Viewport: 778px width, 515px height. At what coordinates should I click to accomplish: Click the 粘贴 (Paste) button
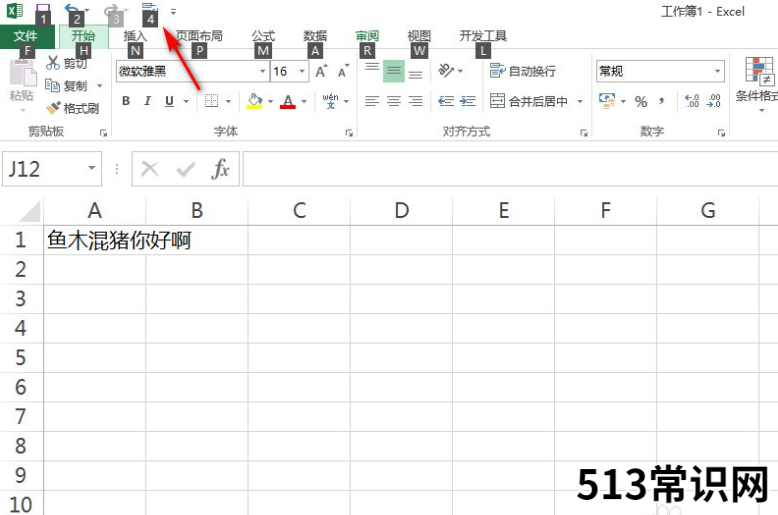tap(22, 82)
